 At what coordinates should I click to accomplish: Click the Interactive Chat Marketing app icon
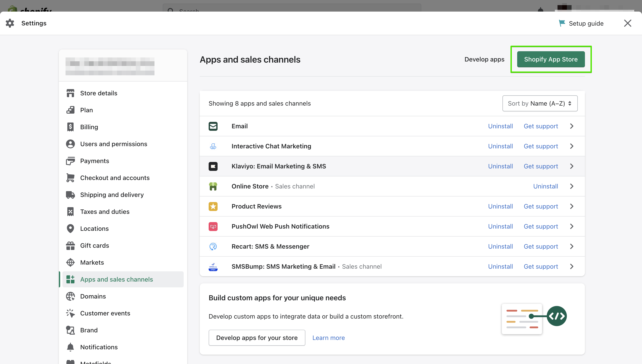[x=213, y=146]
